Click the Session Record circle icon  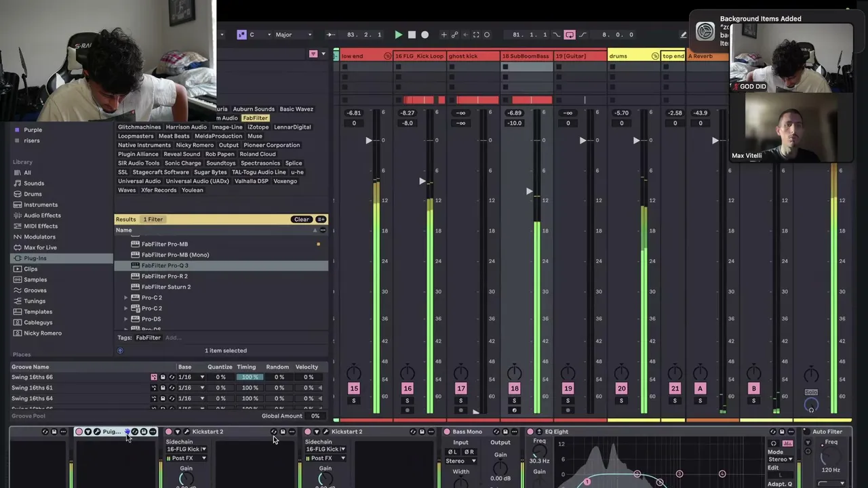click(486, 35)
